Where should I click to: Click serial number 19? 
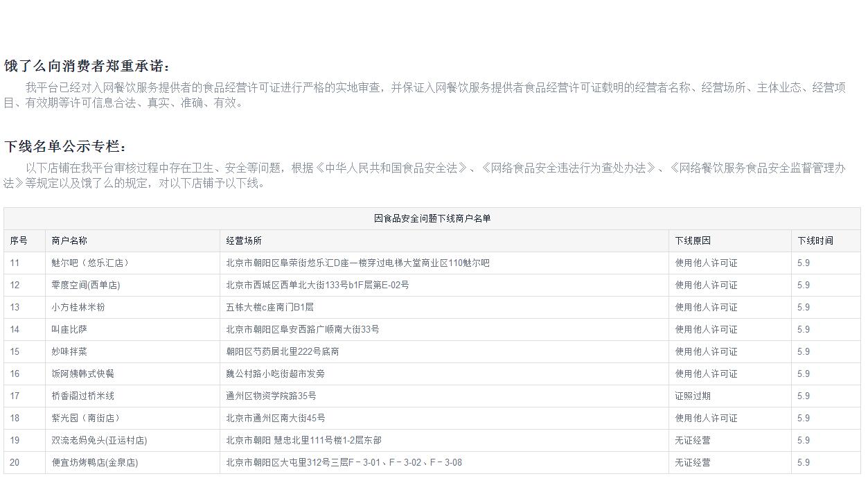click(x=15, y=440)
